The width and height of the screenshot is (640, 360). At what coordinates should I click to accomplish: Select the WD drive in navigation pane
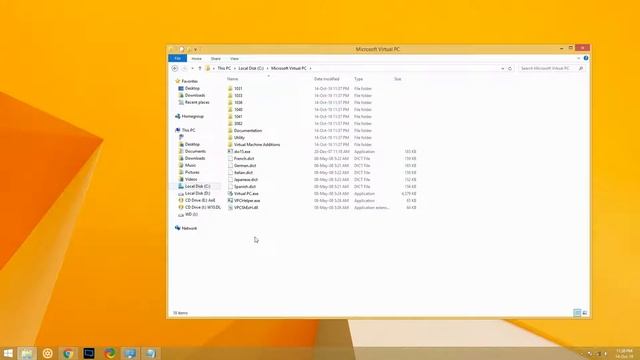point(191,214)
